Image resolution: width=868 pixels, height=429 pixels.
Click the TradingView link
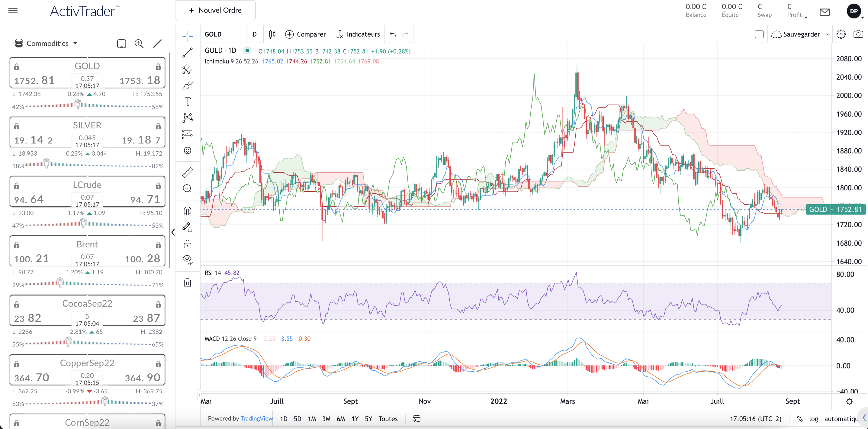coord(257,418)
